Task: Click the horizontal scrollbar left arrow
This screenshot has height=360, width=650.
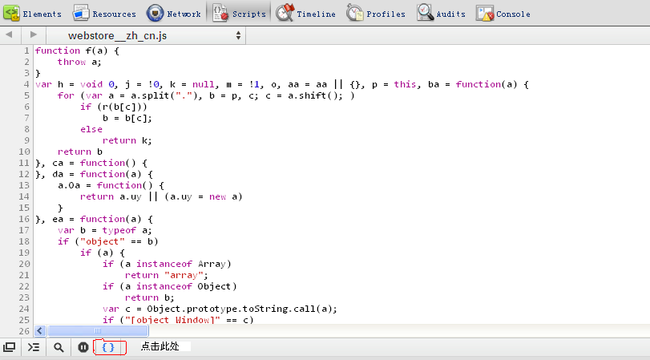Action: (40, 331)
